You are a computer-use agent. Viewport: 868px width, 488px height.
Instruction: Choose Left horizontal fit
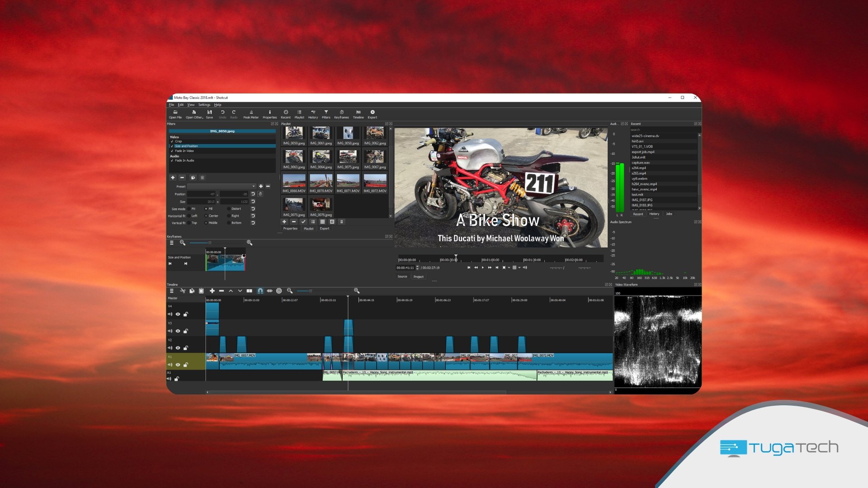coord(189,216)
